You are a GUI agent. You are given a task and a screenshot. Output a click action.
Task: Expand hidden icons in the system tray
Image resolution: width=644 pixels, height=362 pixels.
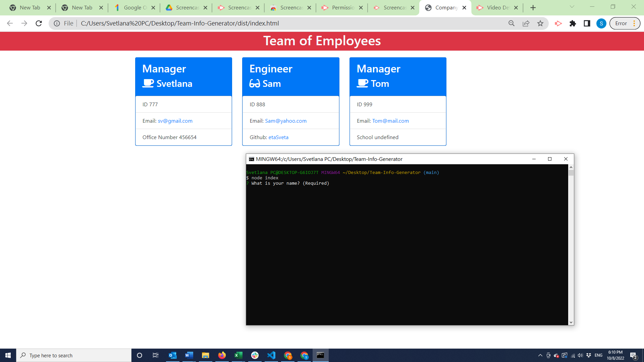coord(540,355)
